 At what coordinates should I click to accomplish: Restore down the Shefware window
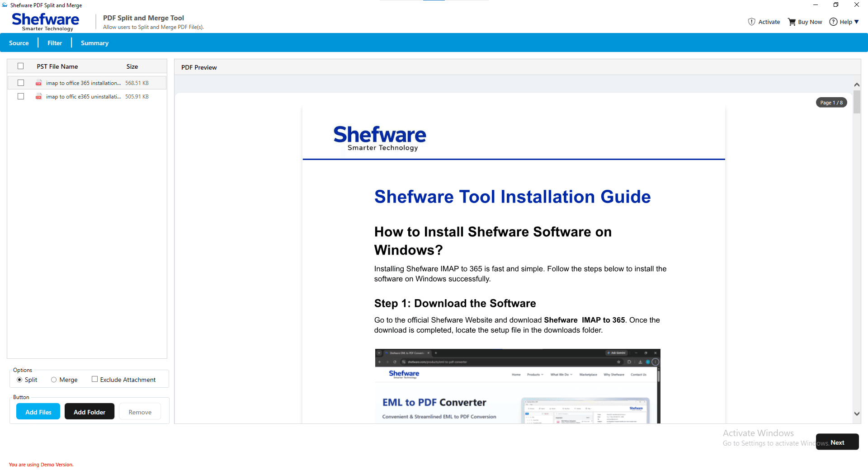pyautogui.click(x=836, y=5)
